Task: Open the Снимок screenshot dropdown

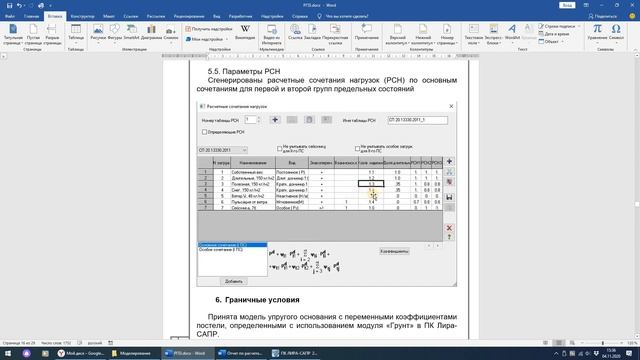Action: point(171,34)
